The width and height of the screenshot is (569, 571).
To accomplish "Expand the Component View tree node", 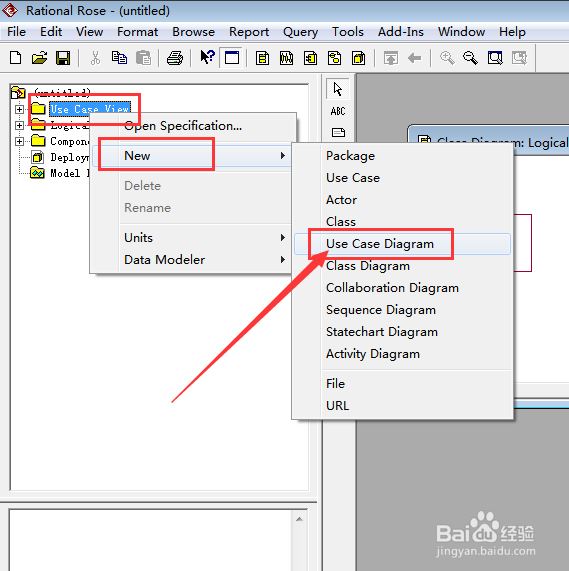I will (x=19, y=141).
